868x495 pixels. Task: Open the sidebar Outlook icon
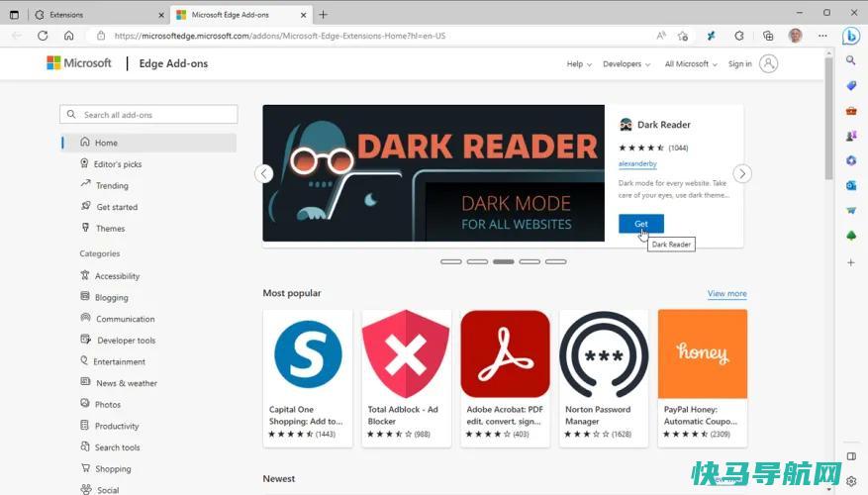(851, 185)
